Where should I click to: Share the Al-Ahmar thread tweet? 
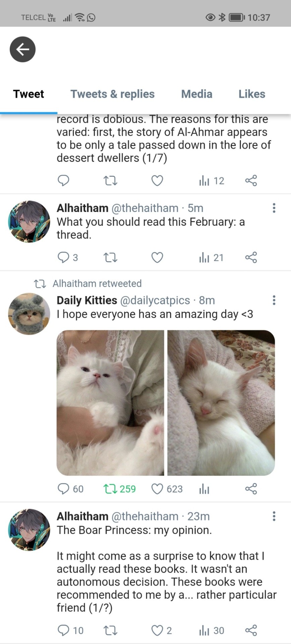click(x=251, y=181)
